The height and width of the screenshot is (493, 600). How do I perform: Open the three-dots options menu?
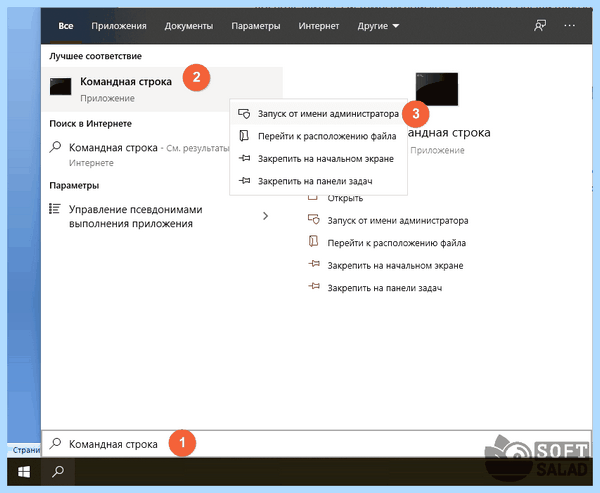pos(569,26)
